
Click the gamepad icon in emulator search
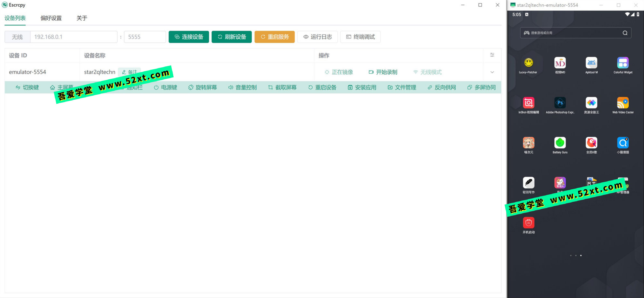pyautogui.click(x=526, y=33)
